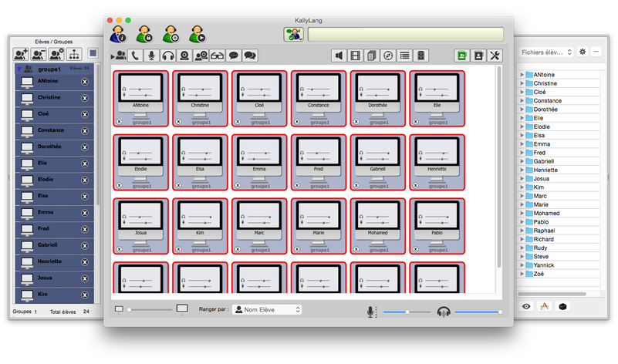Click the list view tool
The image size is (618, 364).
pos(405,56)
